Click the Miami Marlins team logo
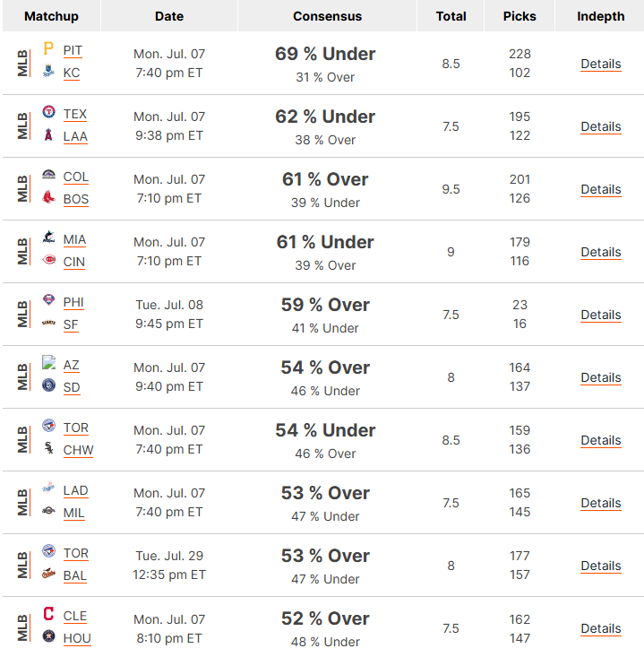 point(48,238)
